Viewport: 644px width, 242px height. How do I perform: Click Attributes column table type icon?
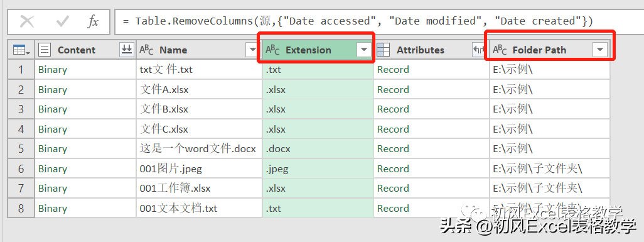tap(383, 50)
